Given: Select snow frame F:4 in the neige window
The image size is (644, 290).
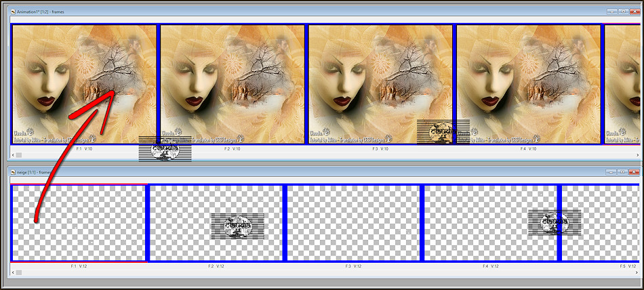Looking at the screenshot, I should (x=490, y=223).
